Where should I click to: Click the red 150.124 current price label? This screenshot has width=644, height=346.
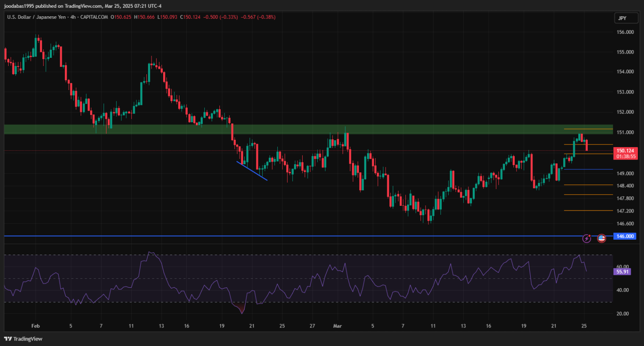point(625,151)
